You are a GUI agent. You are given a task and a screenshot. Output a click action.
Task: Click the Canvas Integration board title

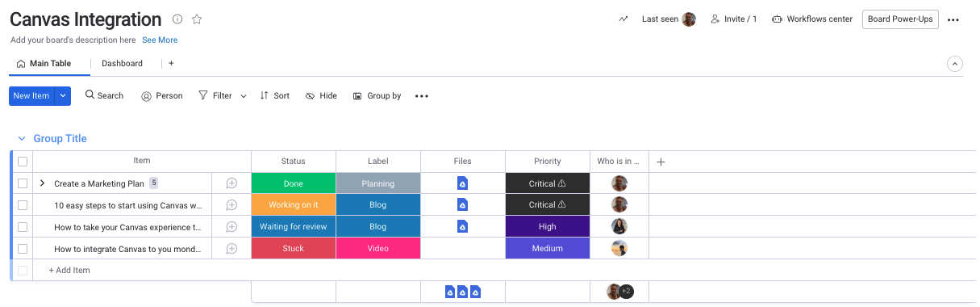click(85, 19)
